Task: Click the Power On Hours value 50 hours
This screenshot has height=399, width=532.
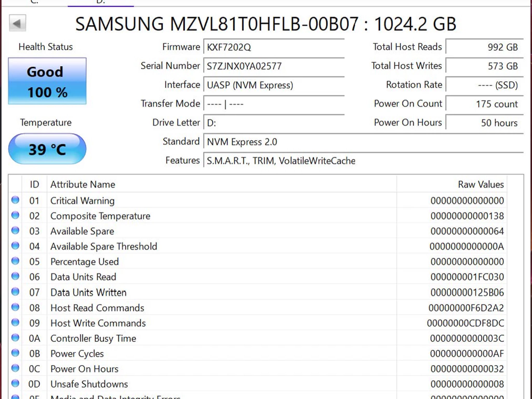Action: click(484, 123)
